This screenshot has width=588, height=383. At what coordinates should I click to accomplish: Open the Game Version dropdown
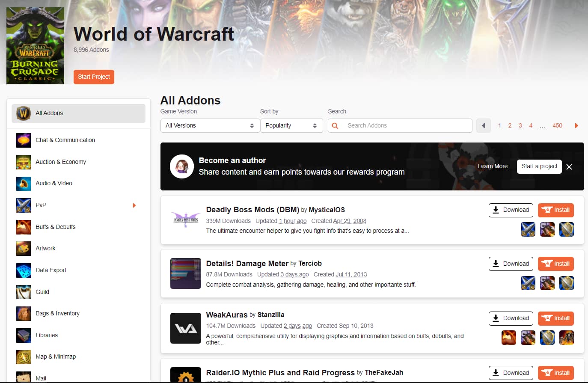coord(210,125)
